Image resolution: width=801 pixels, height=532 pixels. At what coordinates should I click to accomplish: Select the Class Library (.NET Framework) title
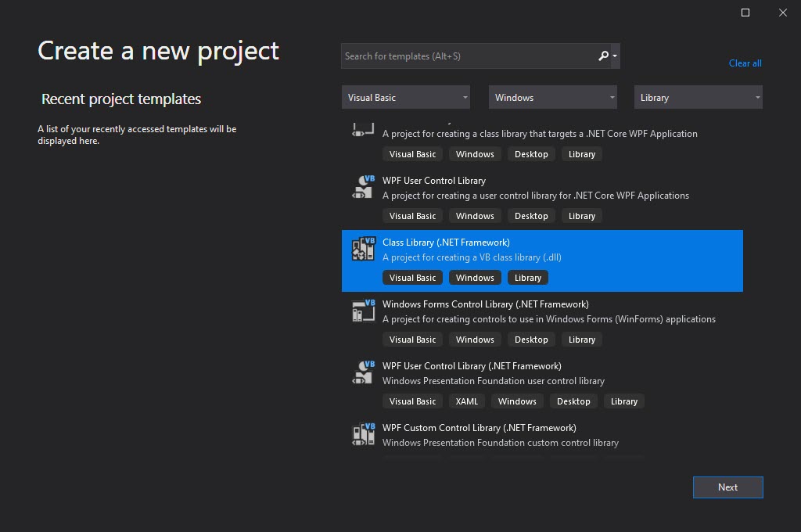pos(446,243)
